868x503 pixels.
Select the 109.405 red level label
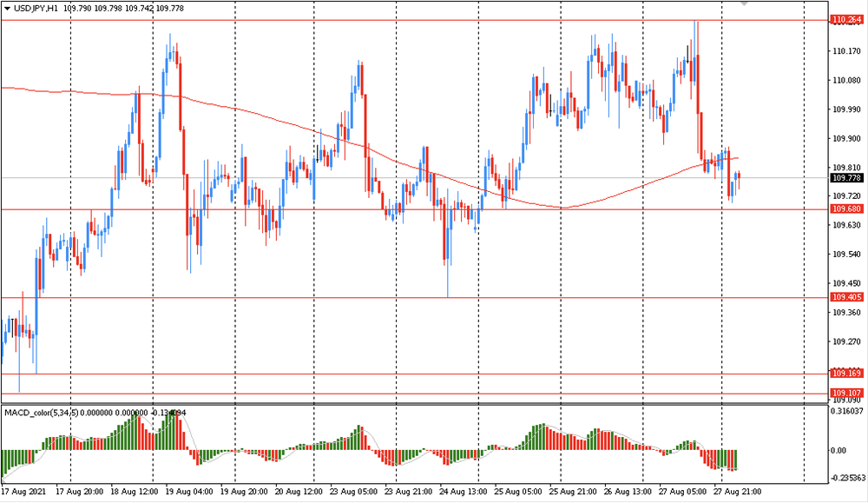pyautogui.click(x=847, y=297)
